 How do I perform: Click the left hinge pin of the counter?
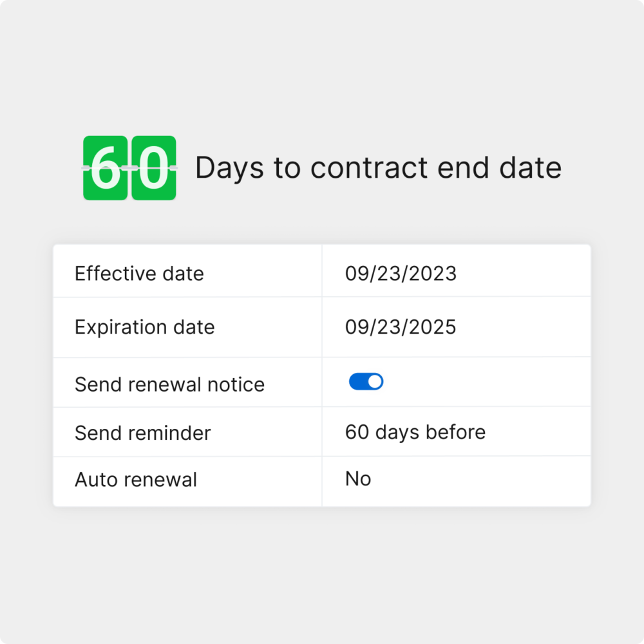tap(86, 167)
